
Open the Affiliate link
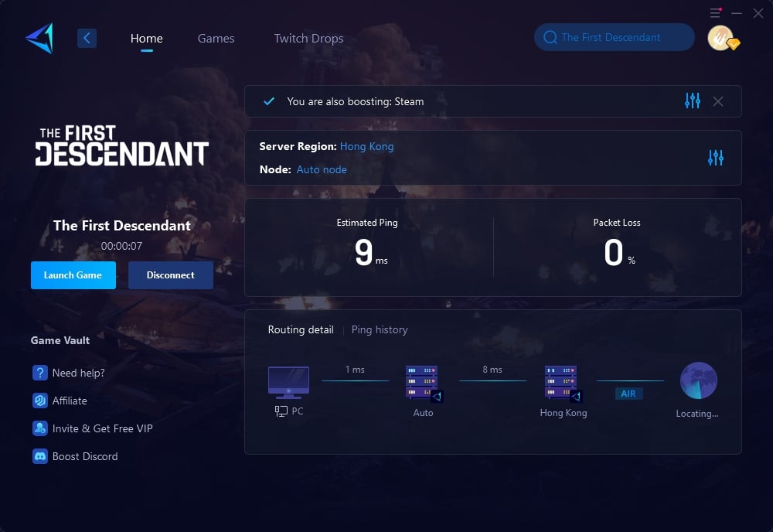[70, 401]
